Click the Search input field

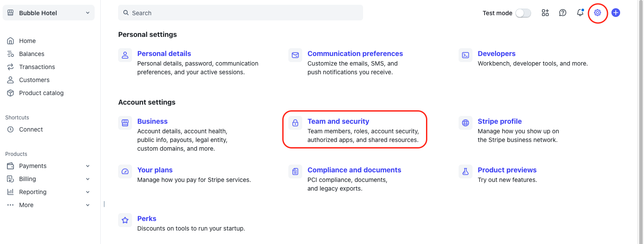point(241,13)
